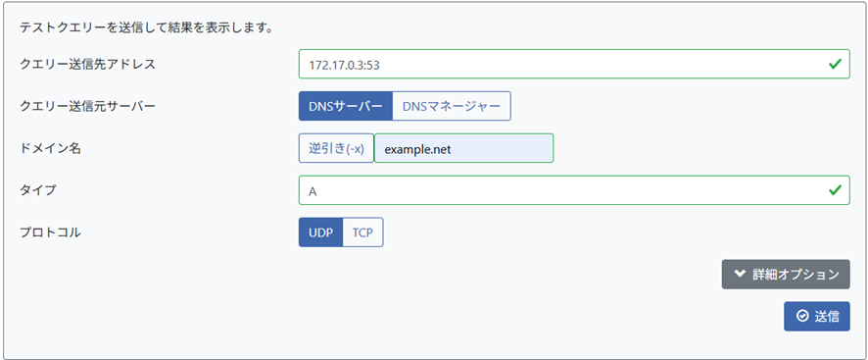This screenshot has height=360, width=868.
Task: Click the タイプ label text
Action: click(37, 190)
